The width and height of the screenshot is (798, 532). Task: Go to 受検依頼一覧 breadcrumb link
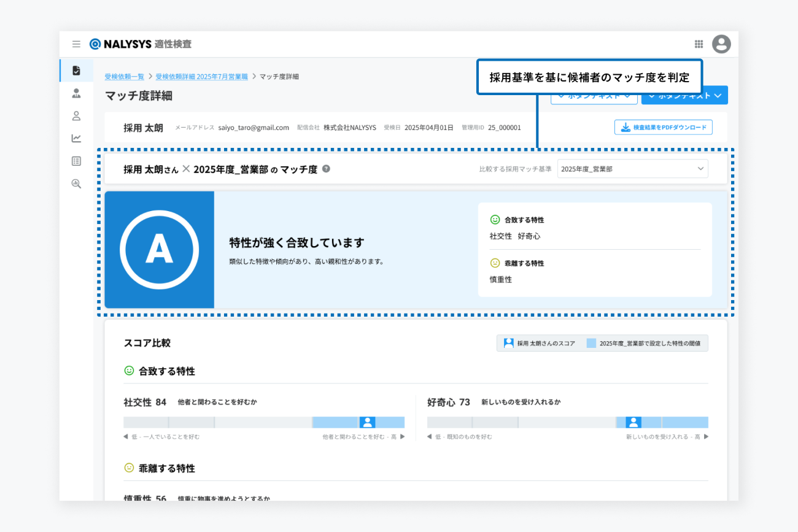tap(124, 77)
